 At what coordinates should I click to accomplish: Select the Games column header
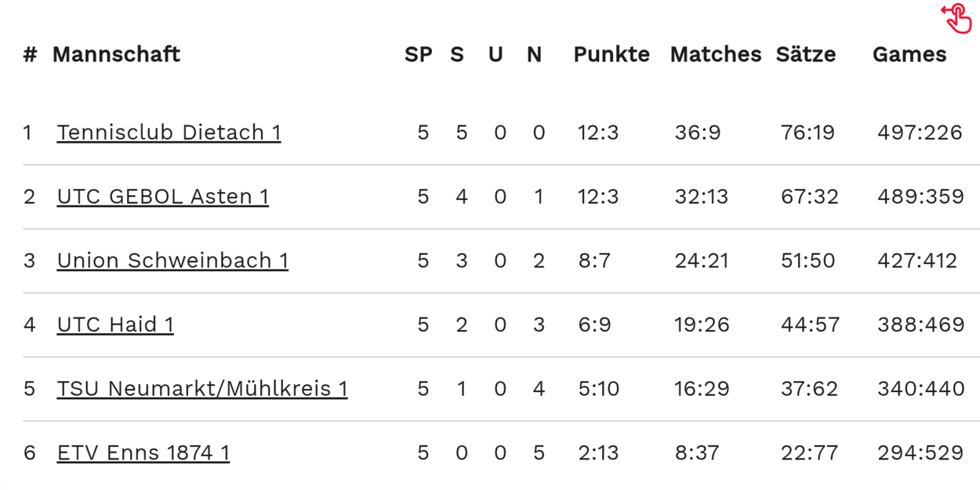pyautogui.click(x=909, y=54)
